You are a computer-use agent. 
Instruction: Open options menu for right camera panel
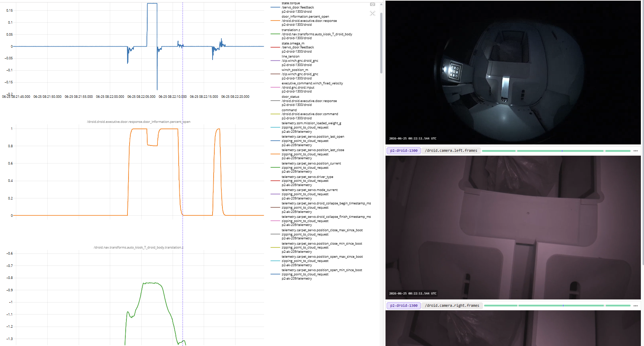(636, 306)
